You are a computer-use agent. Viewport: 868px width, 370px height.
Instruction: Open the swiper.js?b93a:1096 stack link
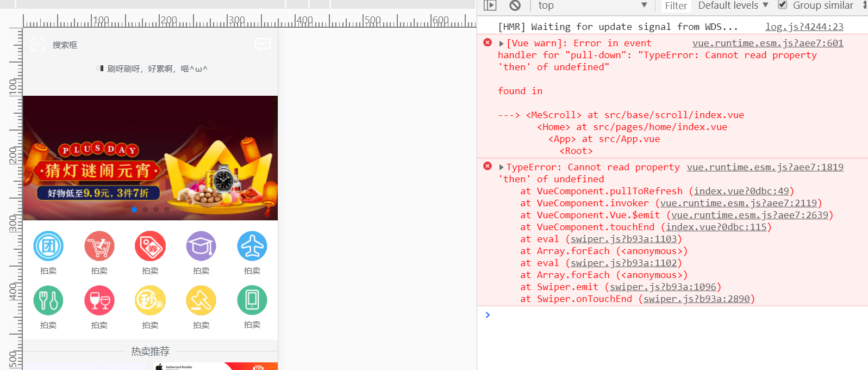pyautogui.click(x=663, y=287)
